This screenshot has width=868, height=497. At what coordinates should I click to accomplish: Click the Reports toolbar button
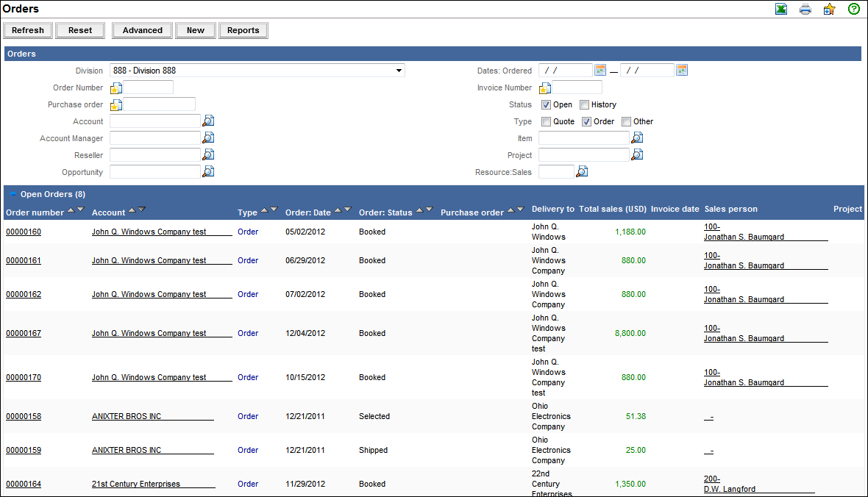tap(243, 30)
